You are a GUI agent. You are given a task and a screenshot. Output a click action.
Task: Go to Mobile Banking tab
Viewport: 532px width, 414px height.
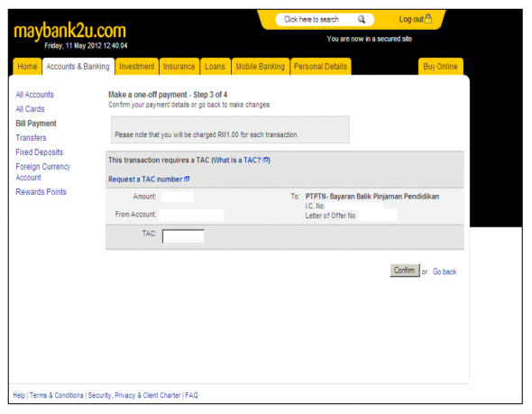[261, 67]
